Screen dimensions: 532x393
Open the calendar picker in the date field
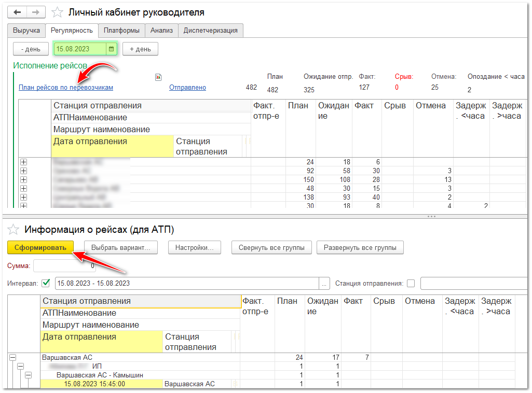click(111, 49)
